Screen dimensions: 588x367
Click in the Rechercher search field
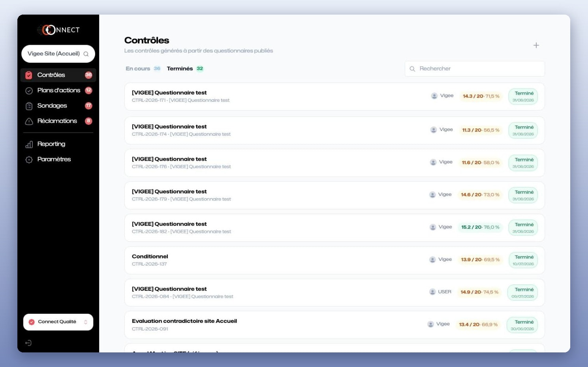tap(475, 69)
